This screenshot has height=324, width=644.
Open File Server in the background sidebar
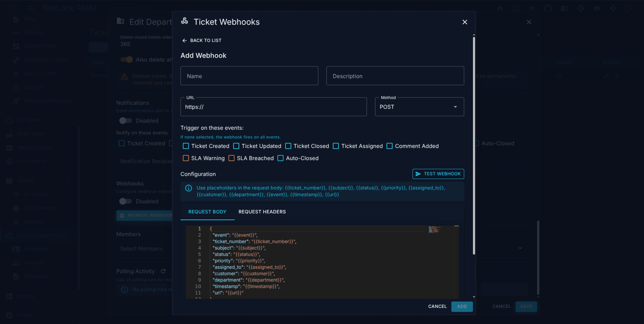coord(29,120)
